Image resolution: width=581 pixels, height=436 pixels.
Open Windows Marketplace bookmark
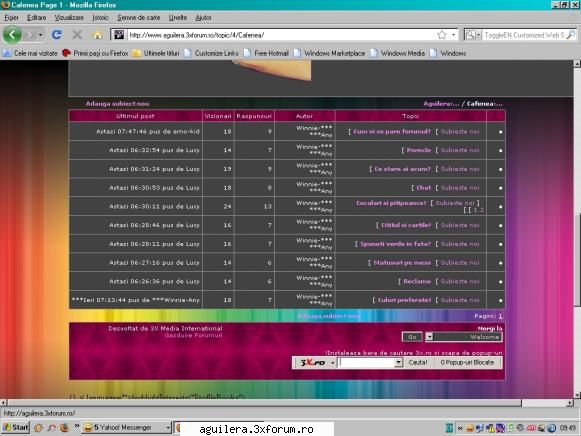329,53
